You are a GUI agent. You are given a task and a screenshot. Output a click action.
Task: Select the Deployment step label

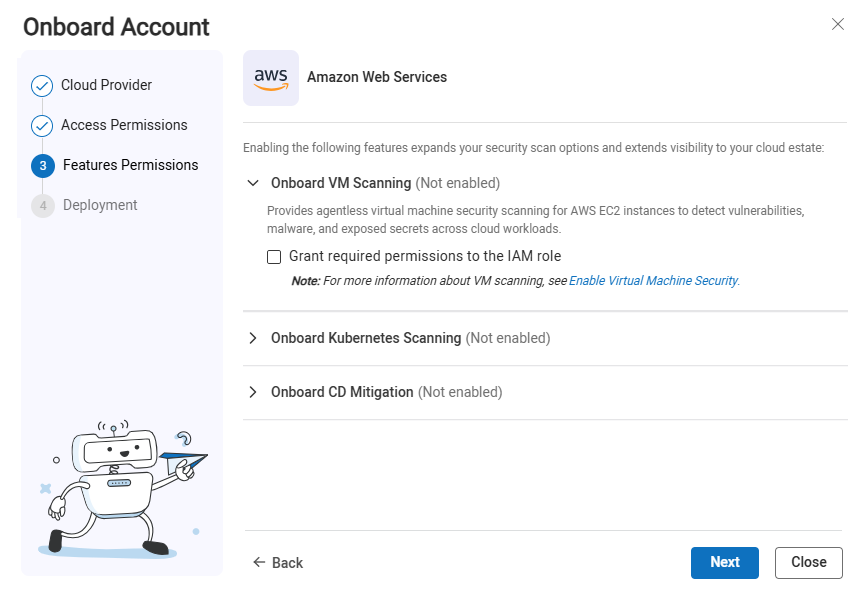click(100, 205)
